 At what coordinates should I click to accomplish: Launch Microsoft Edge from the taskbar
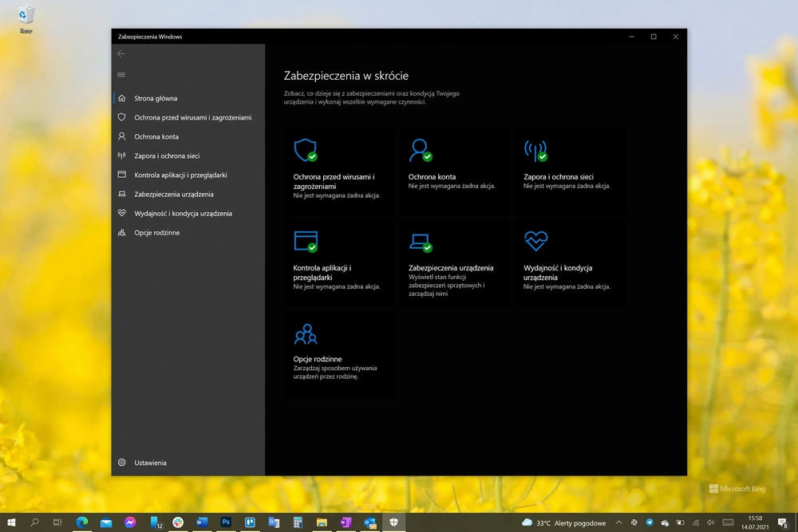tap(82, 522)
